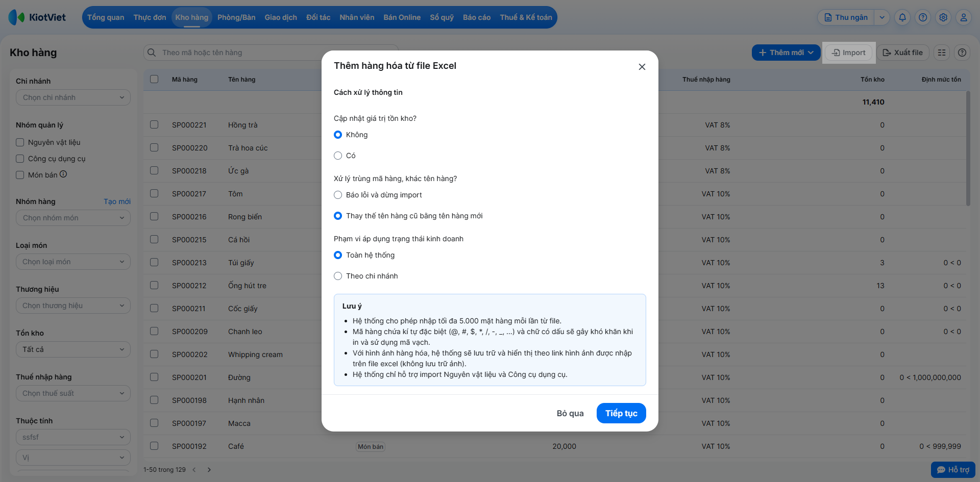Click the KiotViet logo
This screenshot has height=482, width=980.
coord(38,17)
